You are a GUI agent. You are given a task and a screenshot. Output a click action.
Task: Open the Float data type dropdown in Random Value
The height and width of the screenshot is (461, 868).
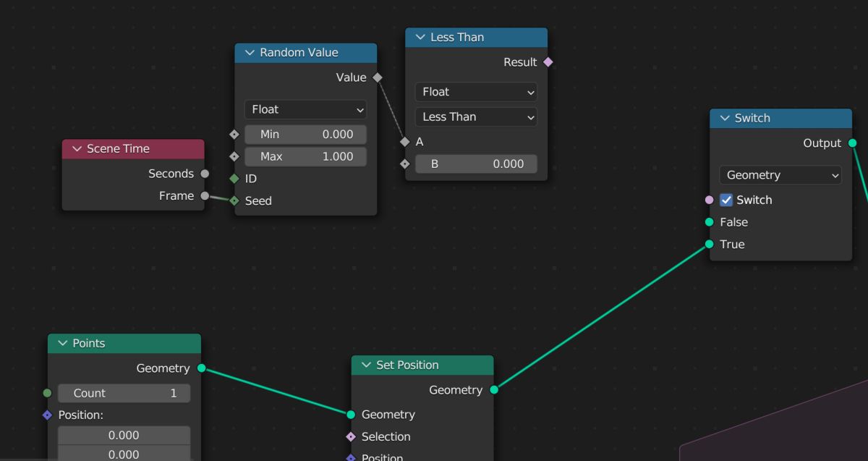tap(305, 109)
